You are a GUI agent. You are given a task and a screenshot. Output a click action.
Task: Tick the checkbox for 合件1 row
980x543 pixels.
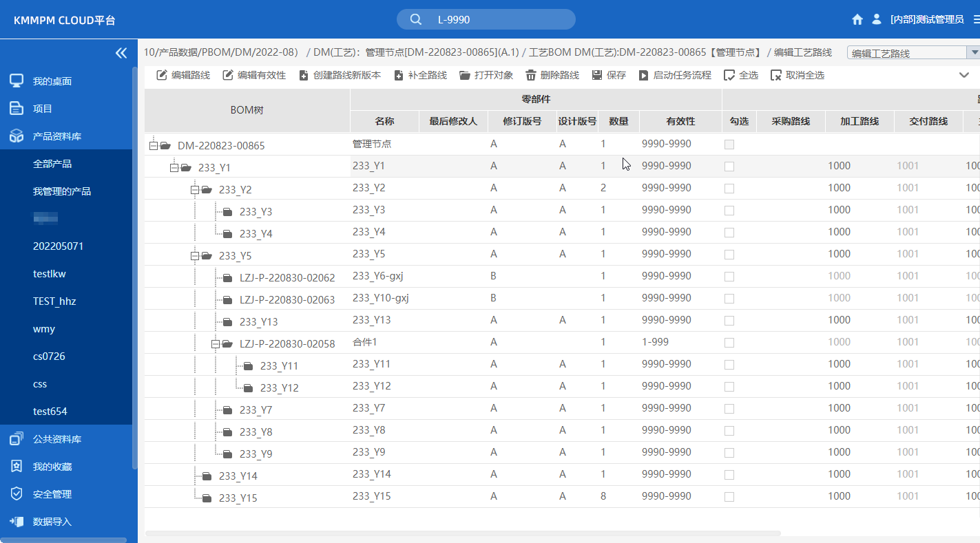(729, 342)
